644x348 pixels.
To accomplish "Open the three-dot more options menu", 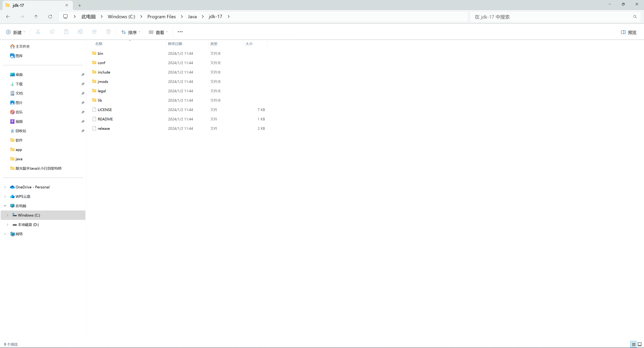I will pos(180,32).
